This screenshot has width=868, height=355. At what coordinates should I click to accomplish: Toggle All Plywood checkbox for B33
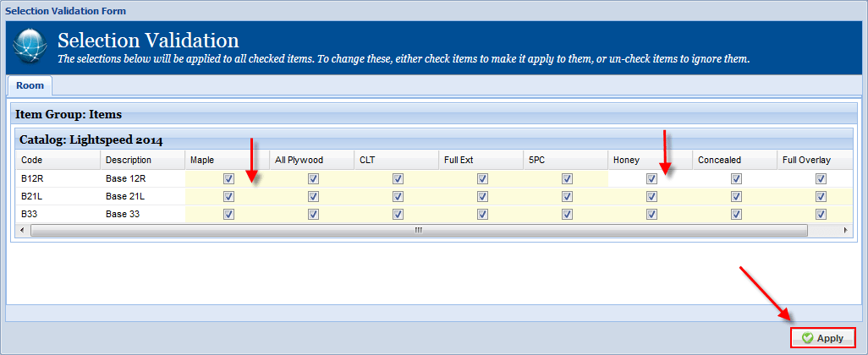[x=313, y=214]
